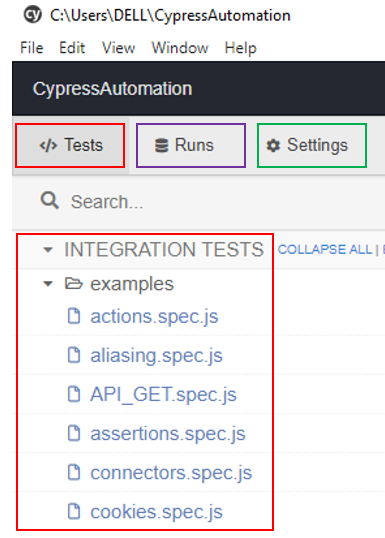Focus the Search spec files field
Screen dimensions: 385x538
(x=198, y=201)
